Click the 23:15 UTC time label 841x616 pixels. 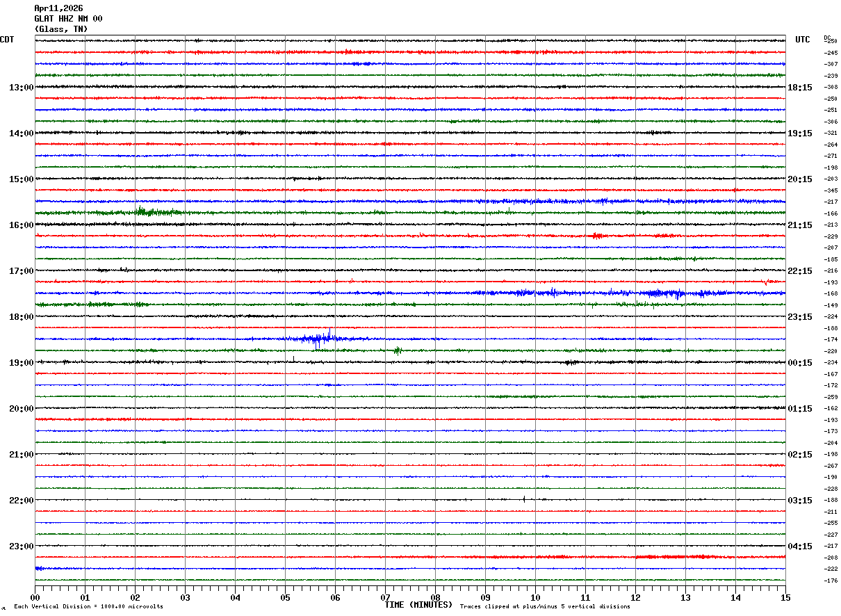[x=800, y=317]
